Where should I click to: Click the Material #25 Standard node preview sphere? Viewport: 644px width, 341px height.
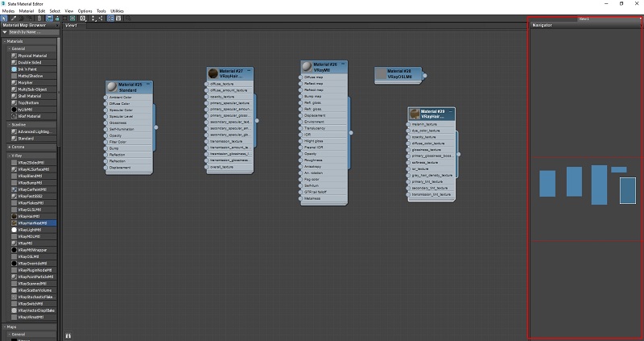point(111,86)
